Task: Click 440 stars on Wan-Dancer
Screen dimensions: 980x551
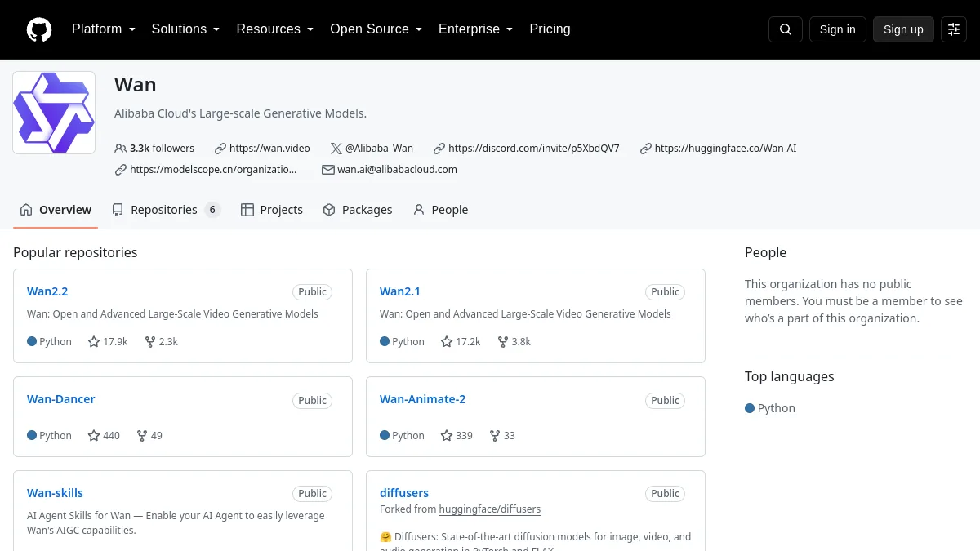Action: click(104, 436)
